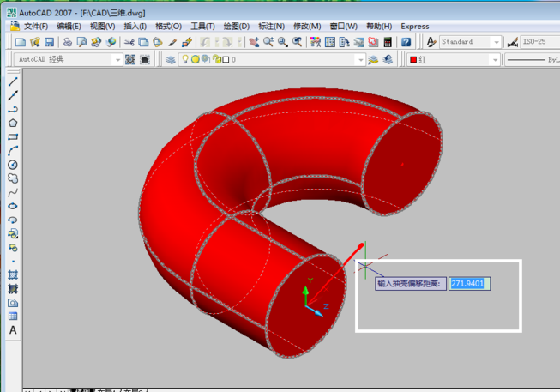Viewport: 560px width, 392px height.
Task: Open the QuickCalc calculator icon
Action: (x=388, y=42)
